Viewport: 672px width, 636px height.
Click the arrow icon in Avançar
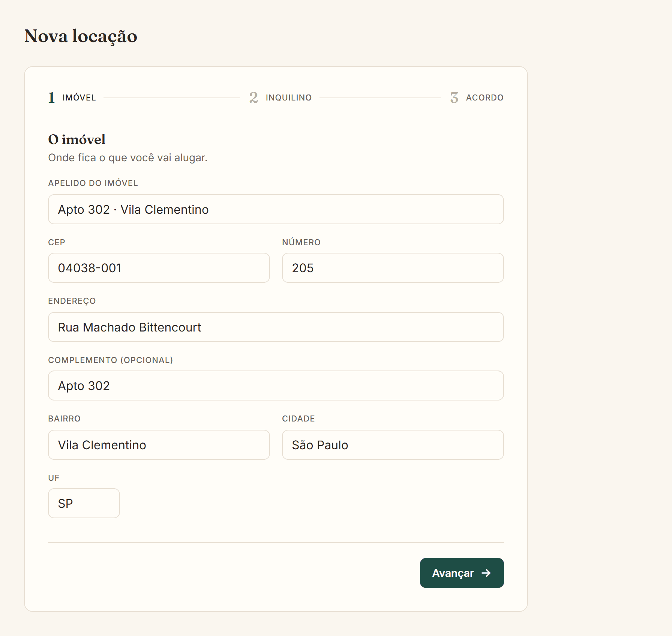pyautogui.click(x=486, y=573)
